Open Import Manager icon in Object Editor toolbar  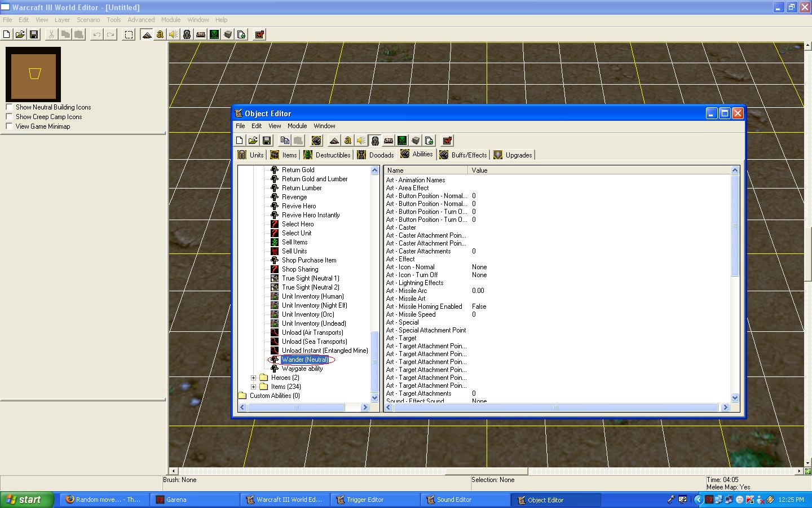tap(429, 141)
